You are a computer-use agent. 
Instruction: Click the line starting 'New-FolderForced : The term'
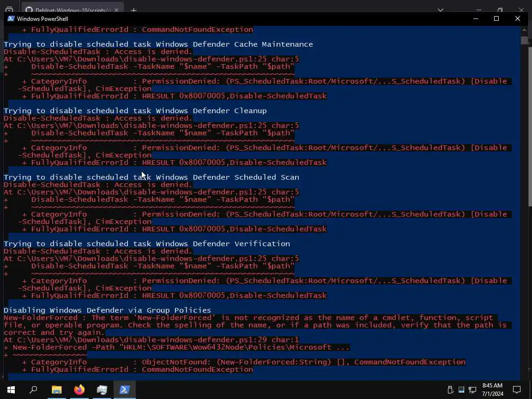click(248, 318)
